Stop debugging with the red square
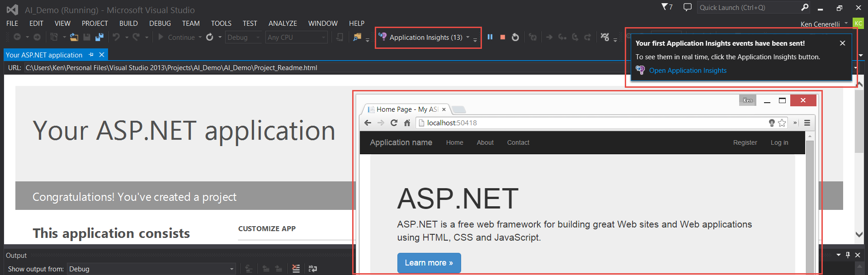The height and width of the screenshot is (275, 868). (503, 37)
